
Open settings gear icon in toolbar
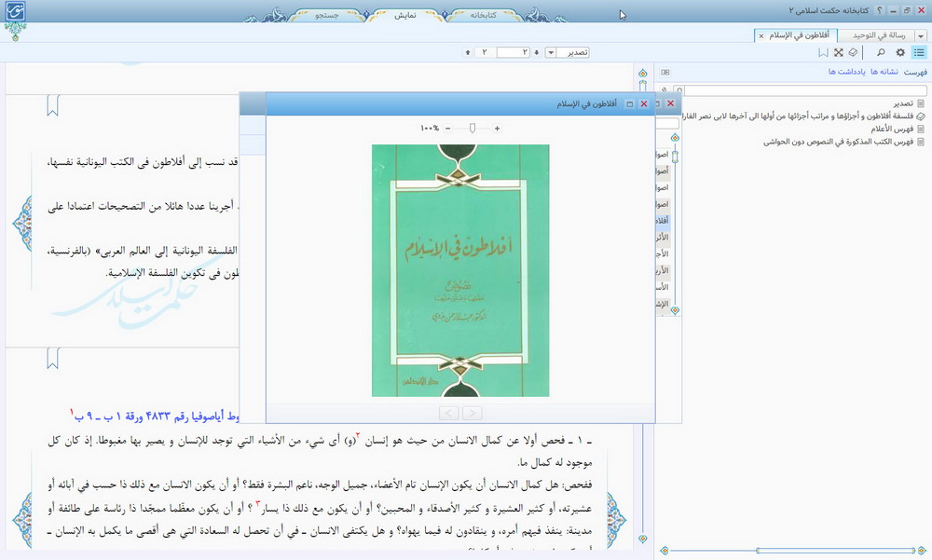(x=900, y=53)
